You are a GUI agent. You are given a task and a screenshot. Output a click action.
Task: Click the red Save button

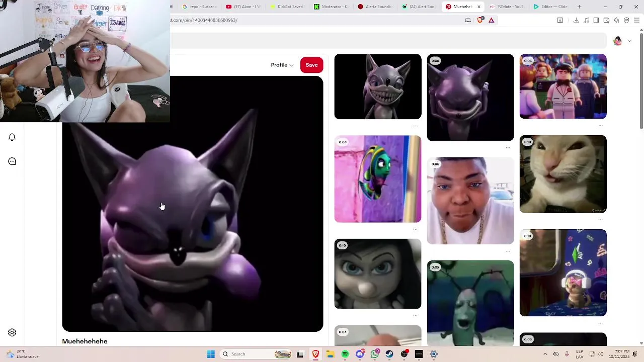point(311,65)
